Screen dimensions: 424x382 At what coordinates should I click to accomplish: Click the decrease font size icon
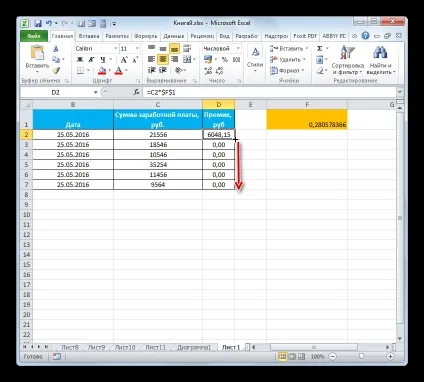(x=135, y=60)
